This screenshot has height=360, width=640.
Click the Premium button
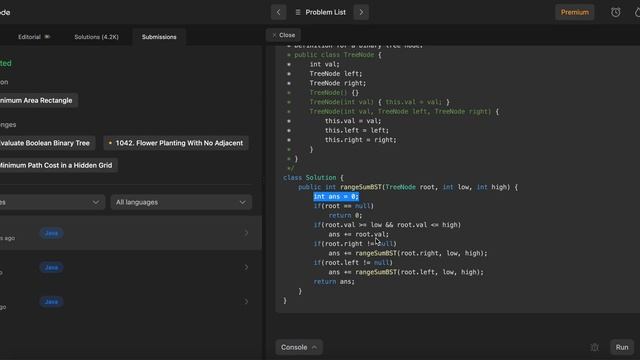pos(574,12)
